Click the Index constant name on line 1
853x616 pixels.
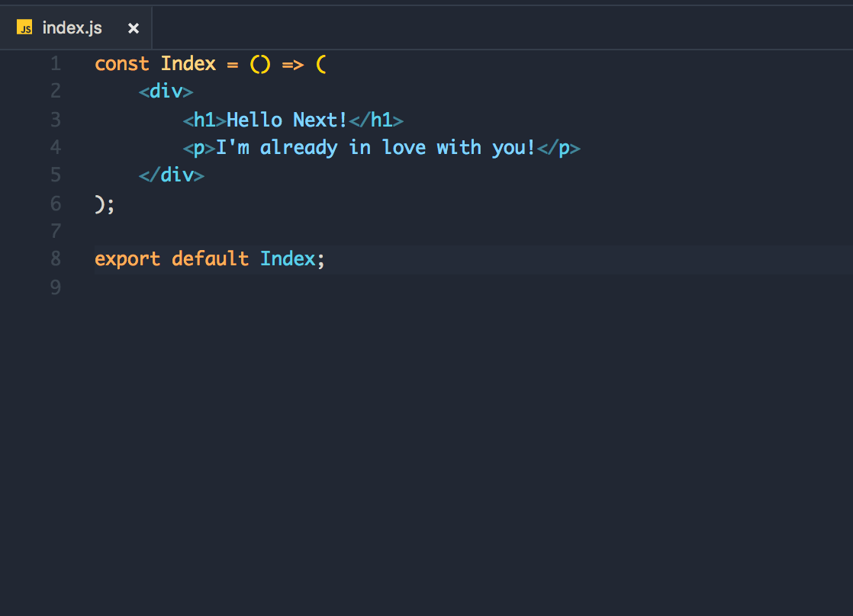click(x=188, y=64)
